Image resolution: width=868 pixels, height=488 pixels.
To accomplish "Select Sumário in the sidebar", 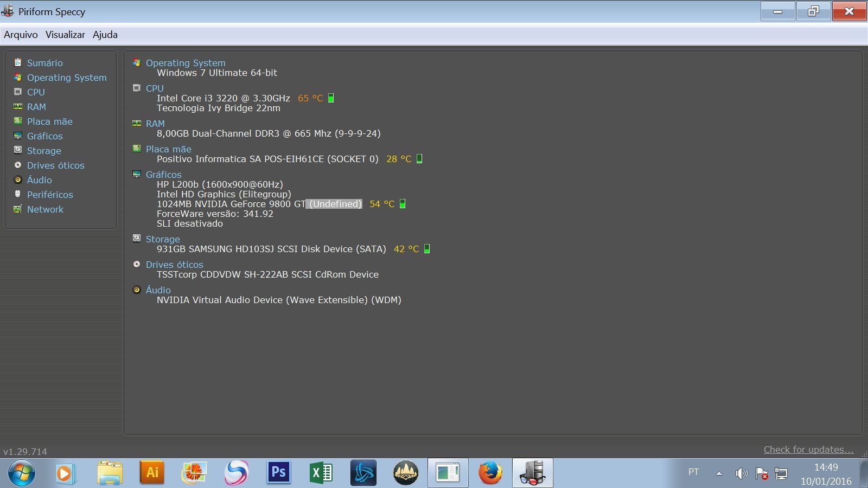I will [x=45, y=63].
